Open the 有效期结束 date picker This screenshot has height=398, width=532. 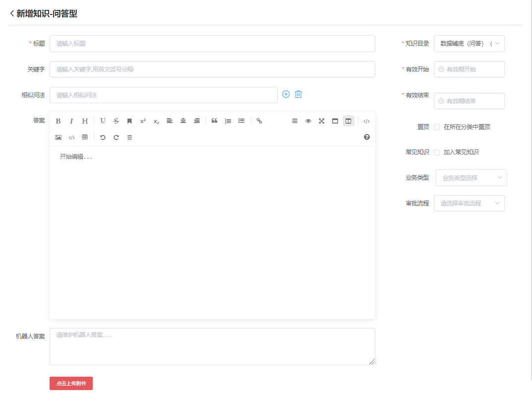click(469, 101)
